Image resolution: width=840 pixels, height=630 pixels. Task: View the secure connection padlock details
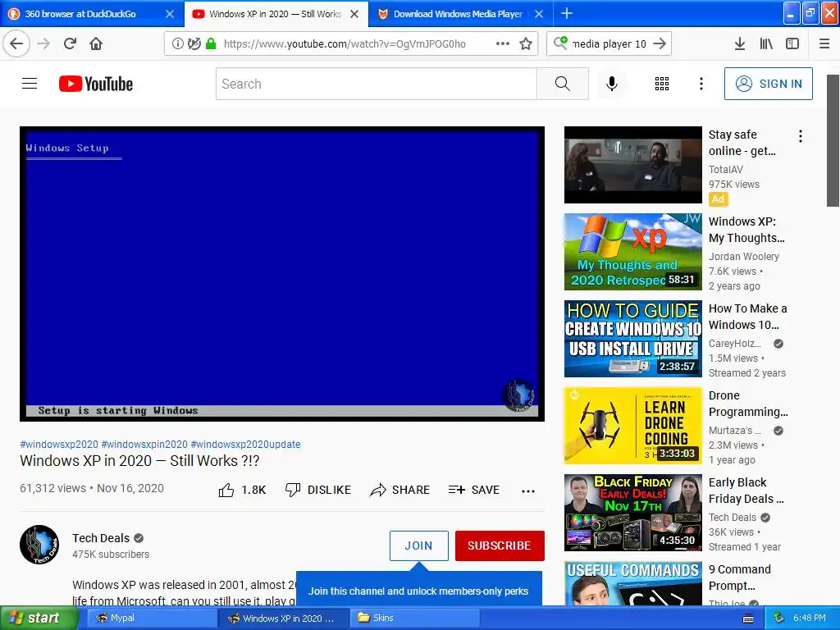211,44
